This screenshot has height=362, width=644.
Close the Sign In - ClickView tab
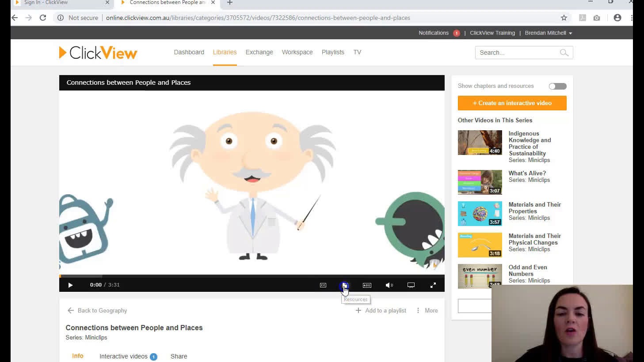pyautogui.click(x=107, y=3)
